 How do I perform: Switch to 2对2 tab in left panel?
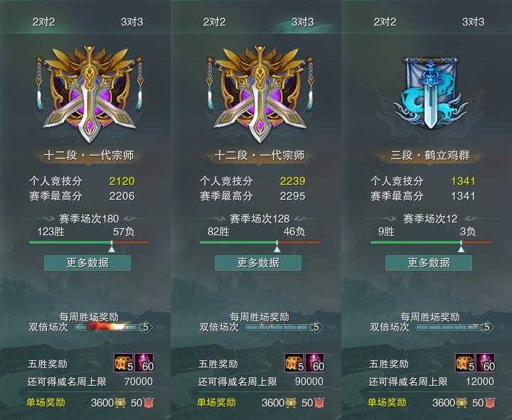[44, 22]
